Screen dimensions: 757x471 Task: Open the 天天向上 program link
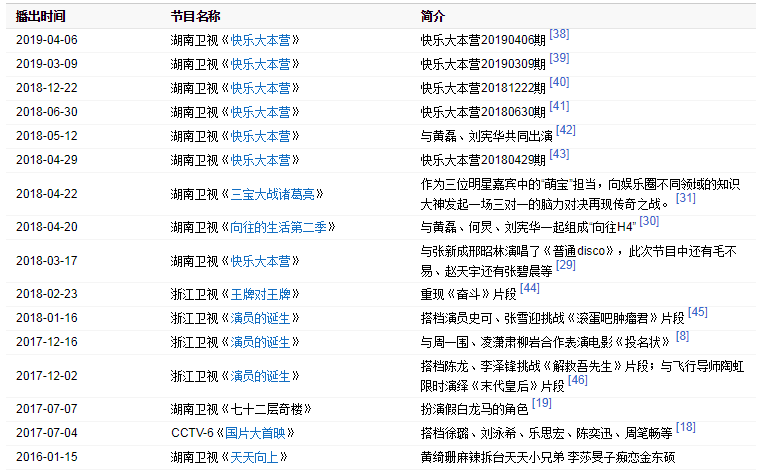pyautogui.click(x=258, y=457)
